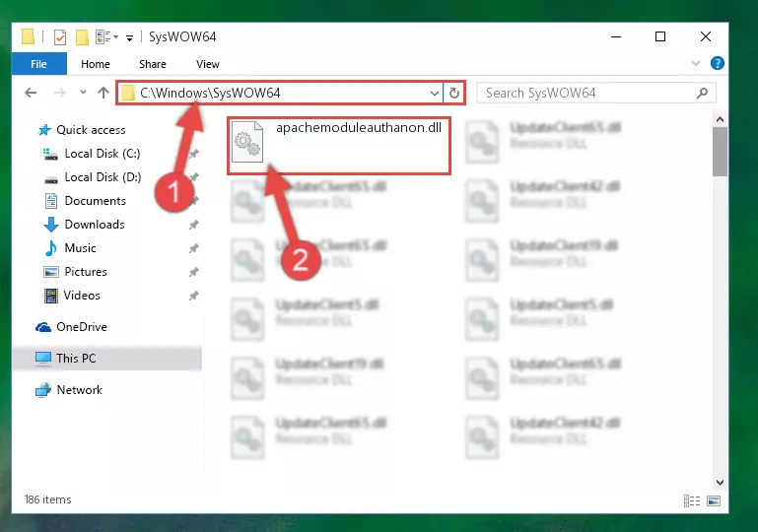
Task: Select Quick access in the navigation pane
Action: click(x=91, y=130)
